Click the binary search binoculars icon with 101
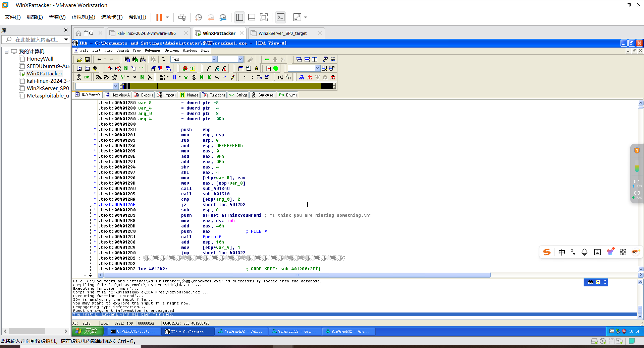The height and width of the screenshot is (348, 644). coord(143,59)
